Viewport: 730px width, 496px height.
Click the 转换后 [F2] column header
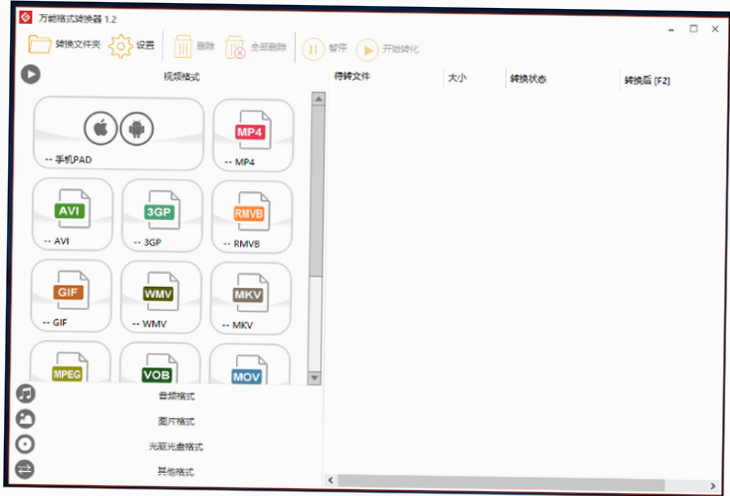tap(647, 81)
